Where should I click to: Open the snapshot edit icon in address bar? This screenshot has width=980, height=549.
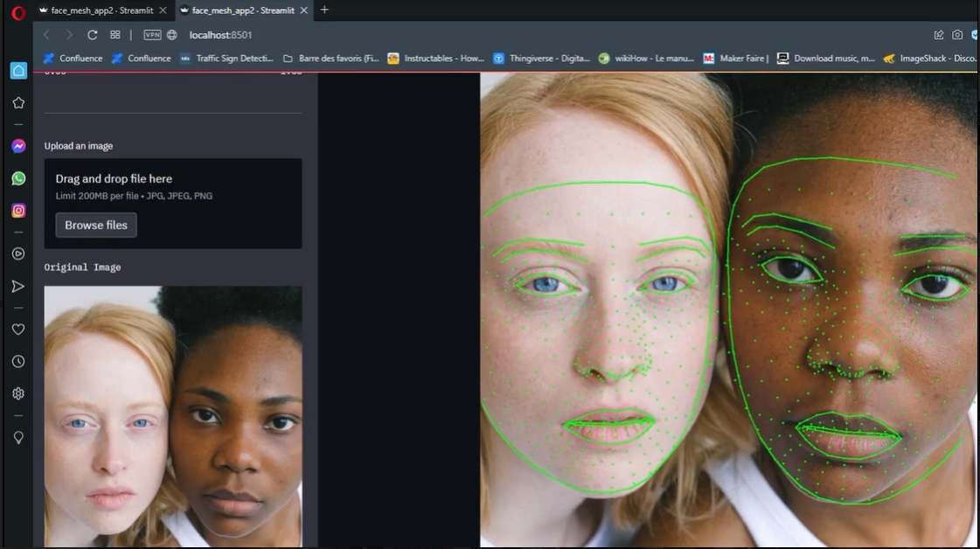click(x=939, y=35)
